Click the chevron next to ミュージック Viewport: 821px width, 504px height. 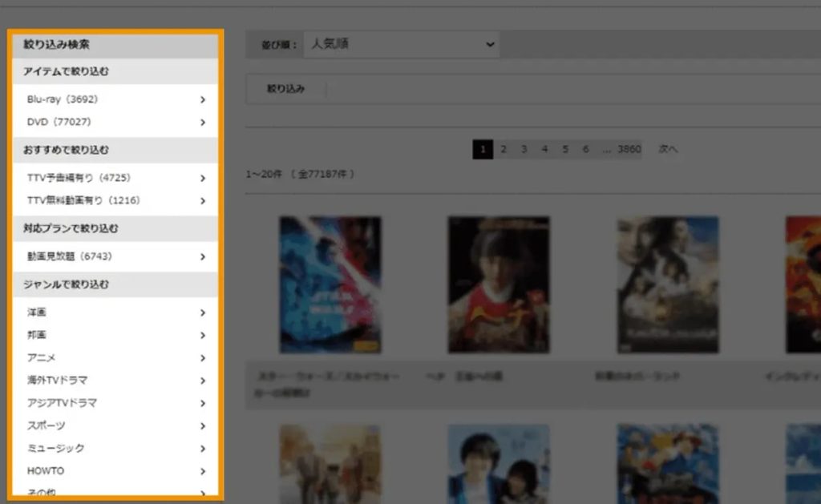203,449
